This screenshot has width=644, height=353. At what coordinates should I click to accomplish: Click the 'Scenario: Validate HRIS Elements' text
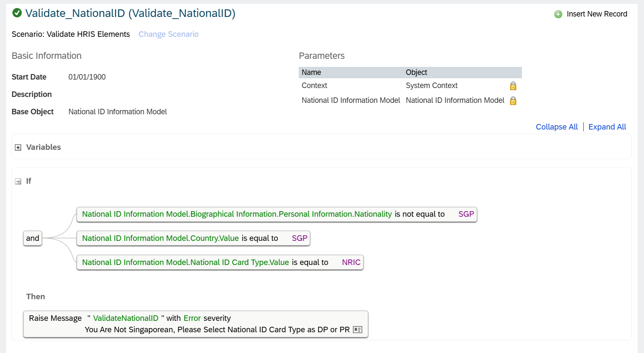click(x=71, y=34)
